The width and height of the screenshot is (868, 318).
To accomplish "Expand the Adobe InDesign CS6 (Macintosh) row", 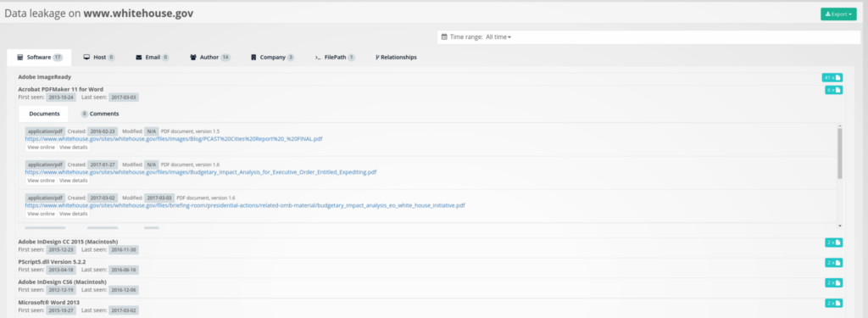I will tap(62, 282).
